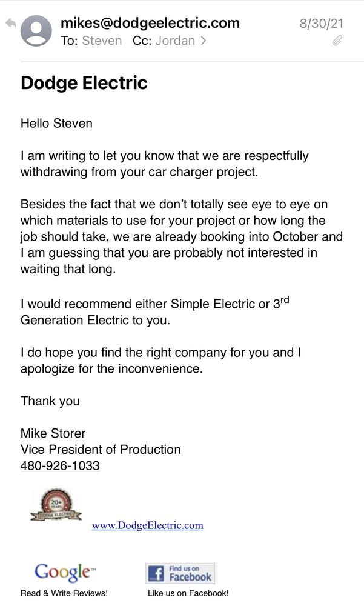This screenshot has width=364, height=606.
Task: Click the Like us on Facebook! caption
Action: point(188,593)
